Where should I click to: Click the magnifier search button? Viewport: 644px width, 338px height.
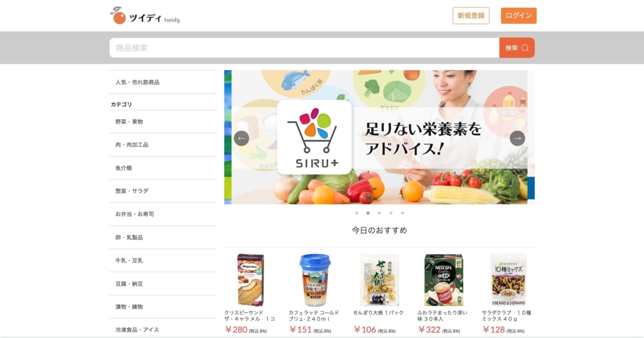(x=517, y=48)
